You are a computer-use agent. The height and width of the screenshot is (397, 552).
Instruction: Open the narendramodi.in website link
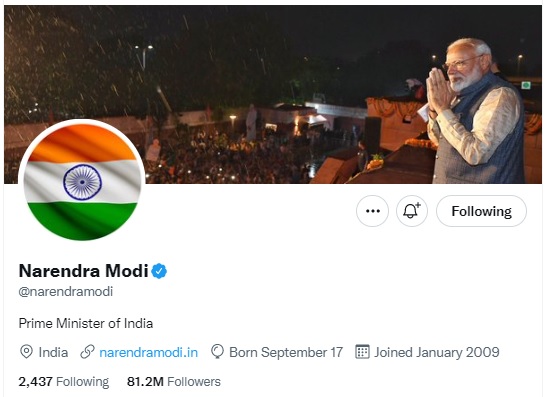point(149,352)
